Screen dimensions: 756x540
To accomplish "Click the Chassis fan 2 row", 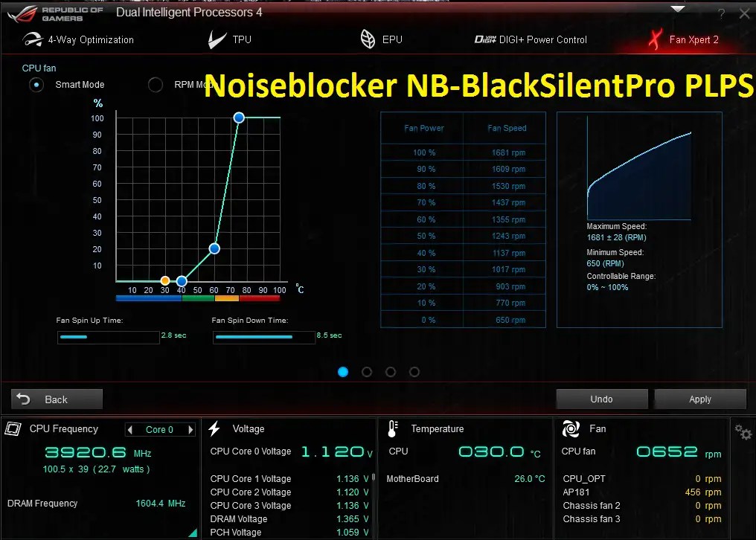I will tap(641, 506).
